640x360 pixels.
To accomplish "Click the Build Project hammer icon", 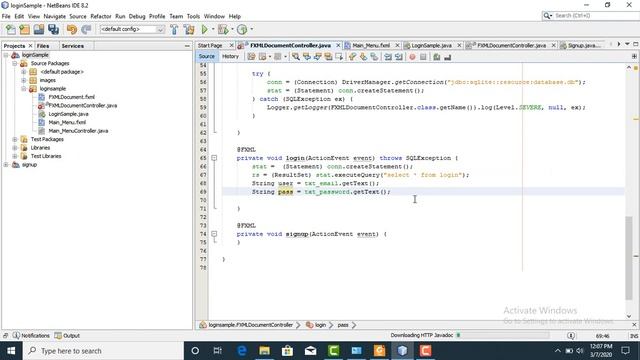I will click(x=174, y=29).
